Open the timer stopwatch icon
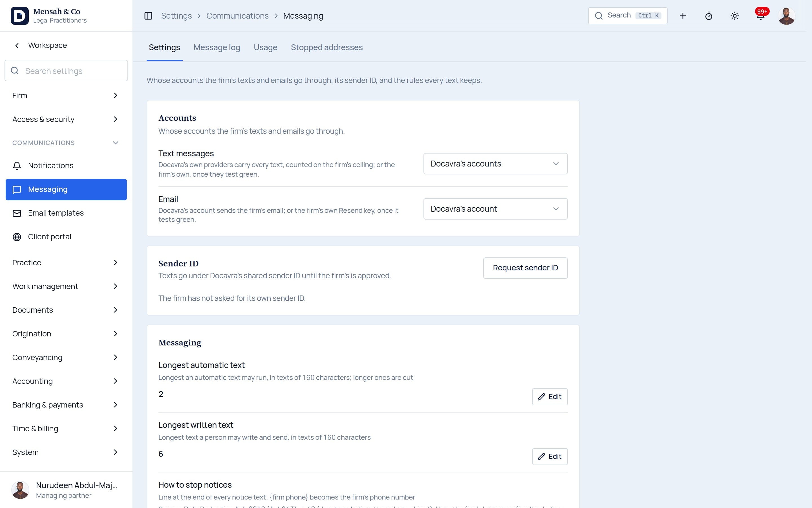Screen dimensions: 812x508 point(708,16)
